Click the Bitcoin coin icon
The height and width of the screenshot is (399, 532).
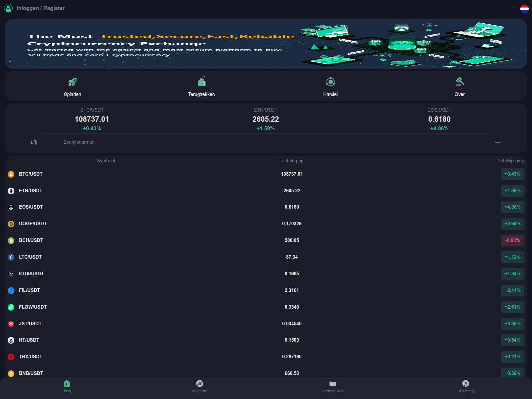11,174
